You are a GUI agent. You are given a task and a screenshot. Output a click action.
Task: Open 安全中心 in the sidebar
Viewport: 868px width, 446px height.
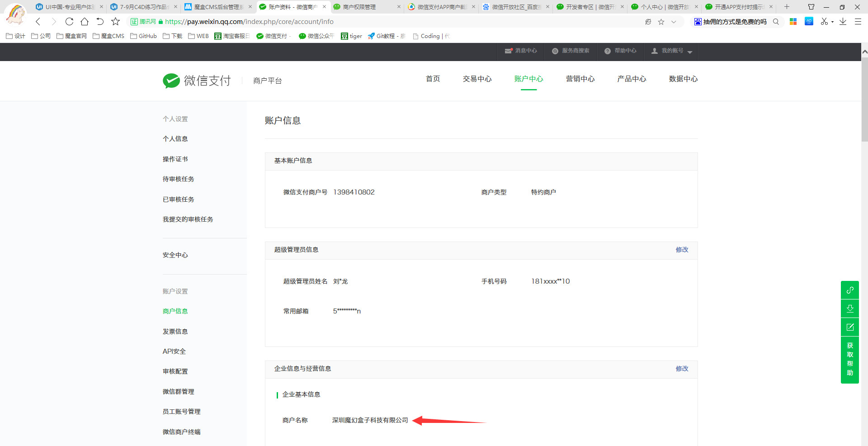(x=175, y=255)
